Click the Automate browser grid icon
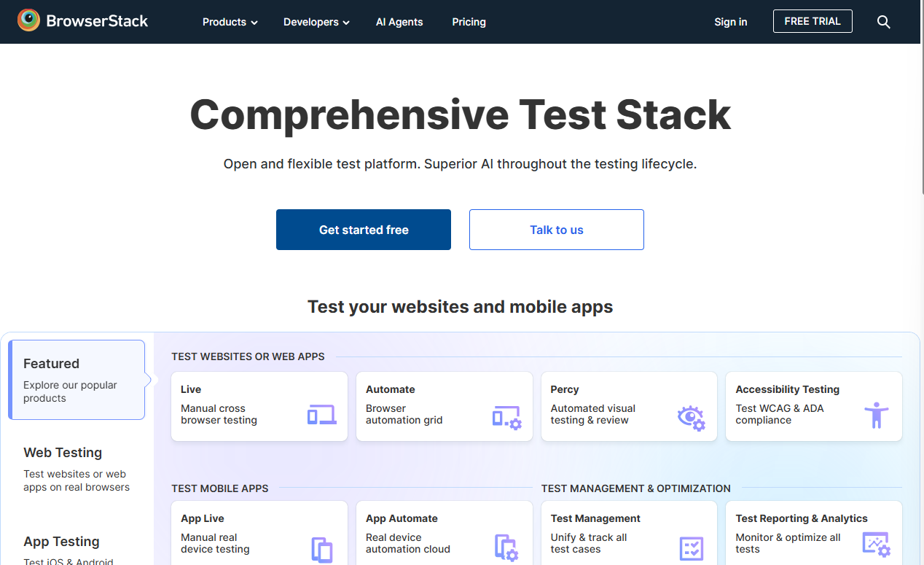924x565 pixels. click(x=506, y=414)
